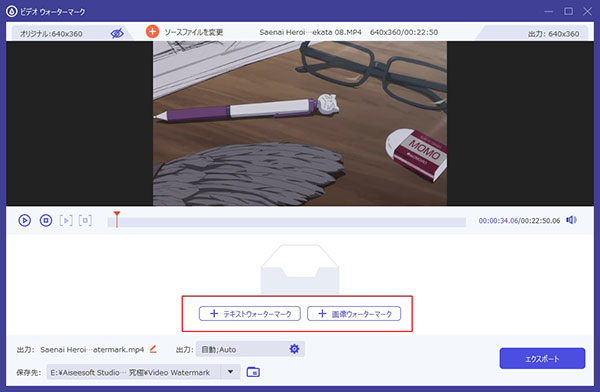Image resolution: width=600 pixels, height=392 pixels.
Task: Open output settings gear icon
Action: point(294,349)
